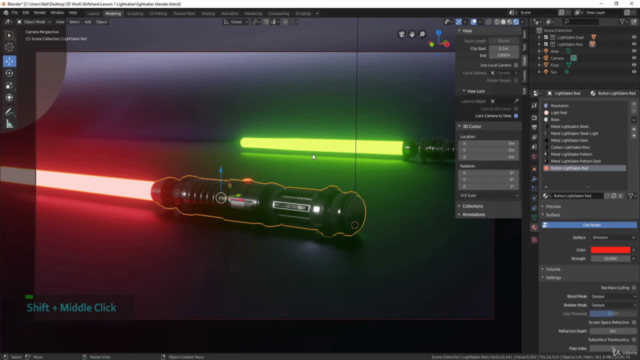Move material slot up arrow button
640x360 pixels.
(x=634, y=129)
